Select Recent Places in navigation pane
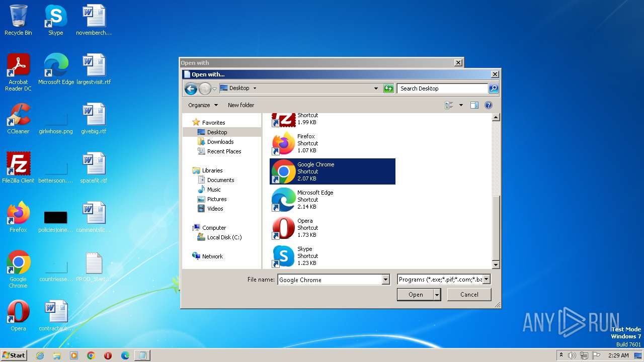The width and height of the screenshot is (644, 362). click(x=224, y=151)
